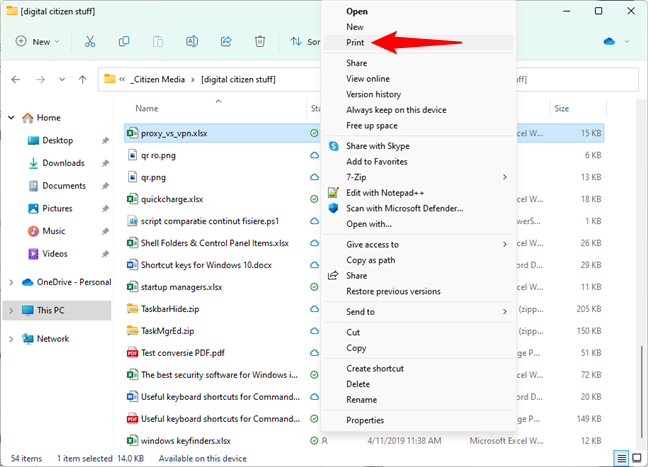
Task: Click the Rename icon in the toolbar
Action: 192,42
